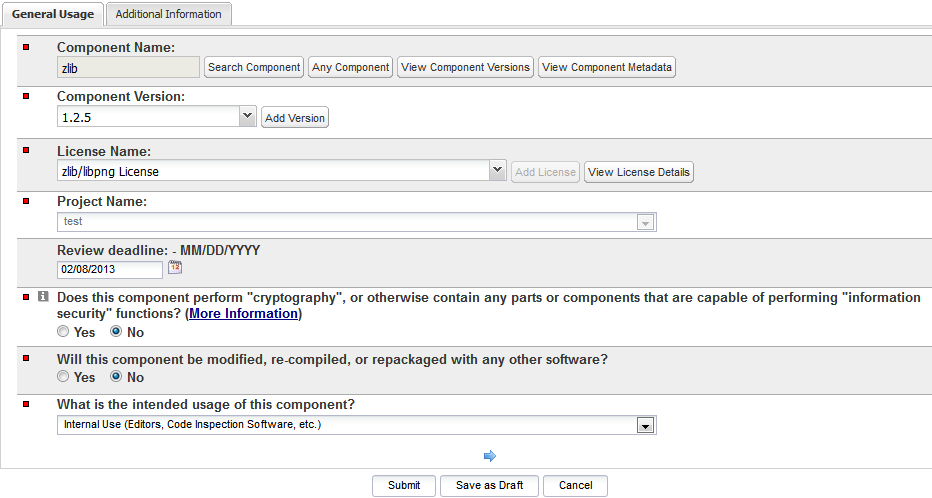Expand the intended usage dropdown
The height and width of the screenshot is (498, 932).
click(647, 426)
